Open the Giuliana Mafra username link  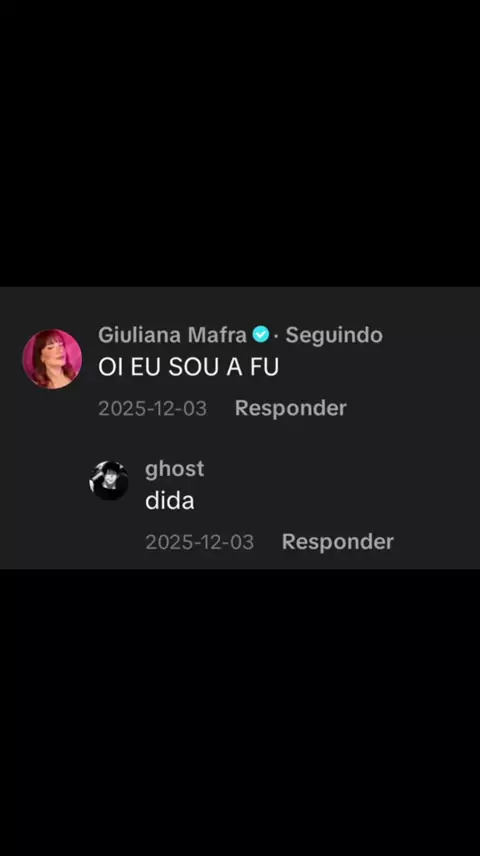[x=172, y=335]
